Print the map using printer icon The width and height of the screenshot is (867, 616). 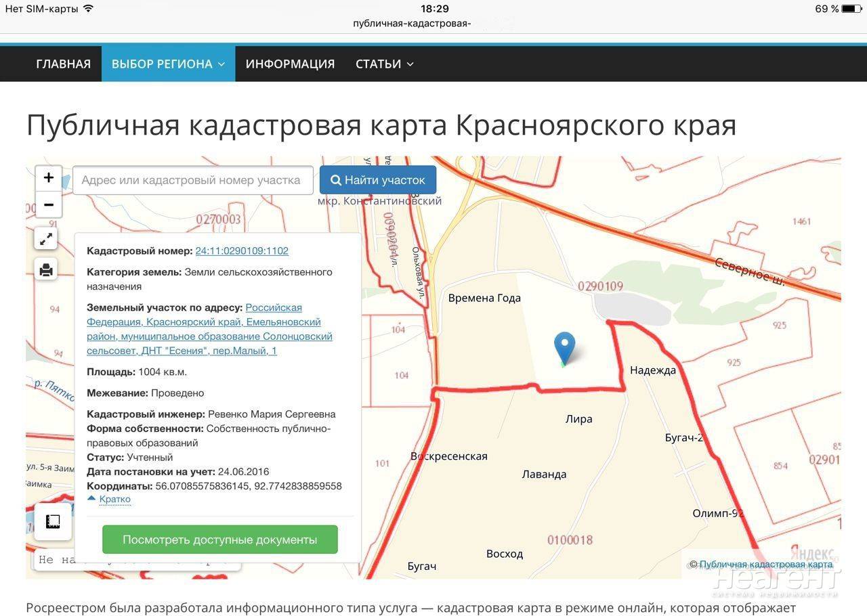(45, 270)
